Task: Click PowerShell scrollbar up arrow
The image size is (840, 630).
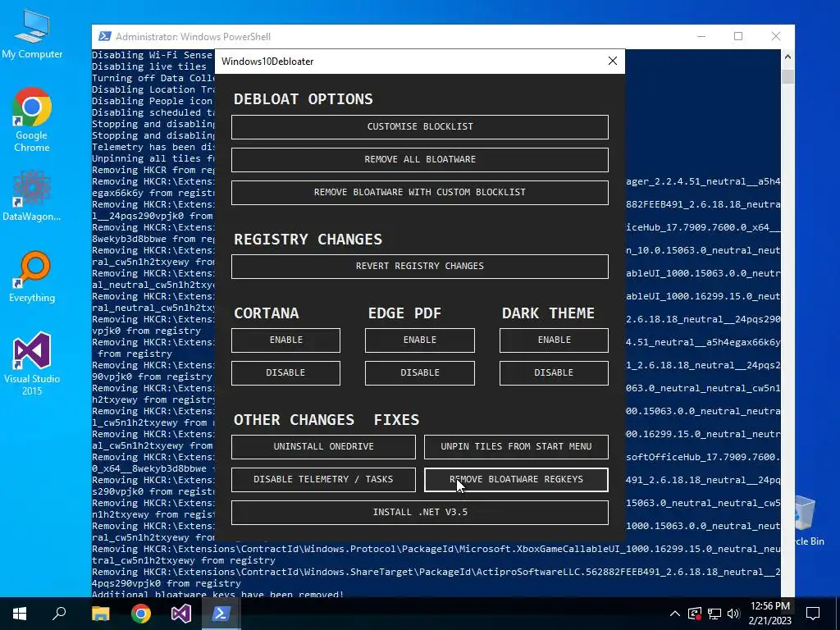Action: 787,57
